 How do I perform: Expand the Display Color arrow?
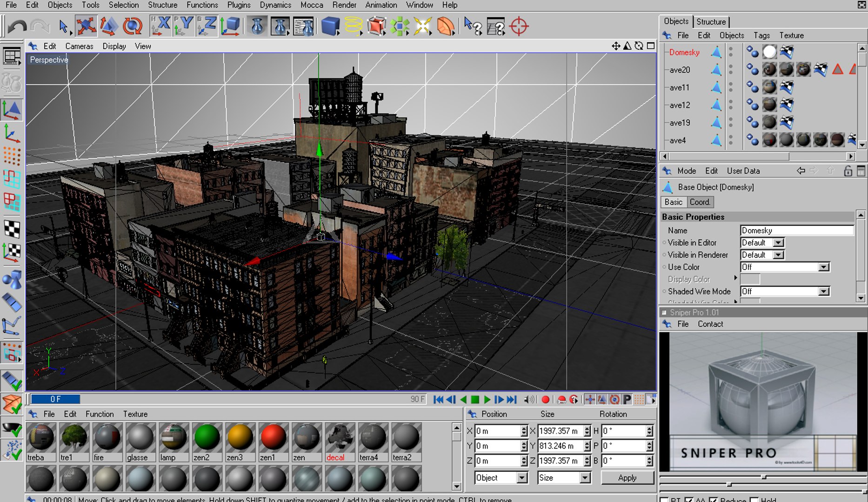pos(735,278)
